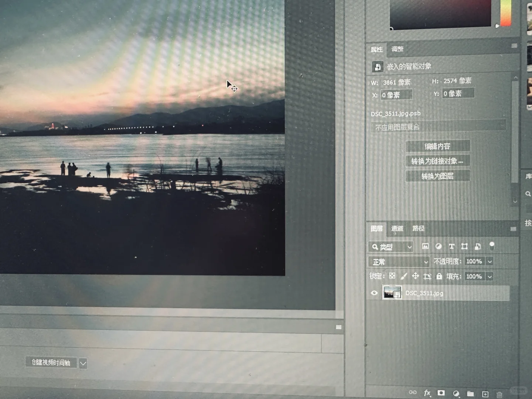Add a layer mask

tap(441, 393)
